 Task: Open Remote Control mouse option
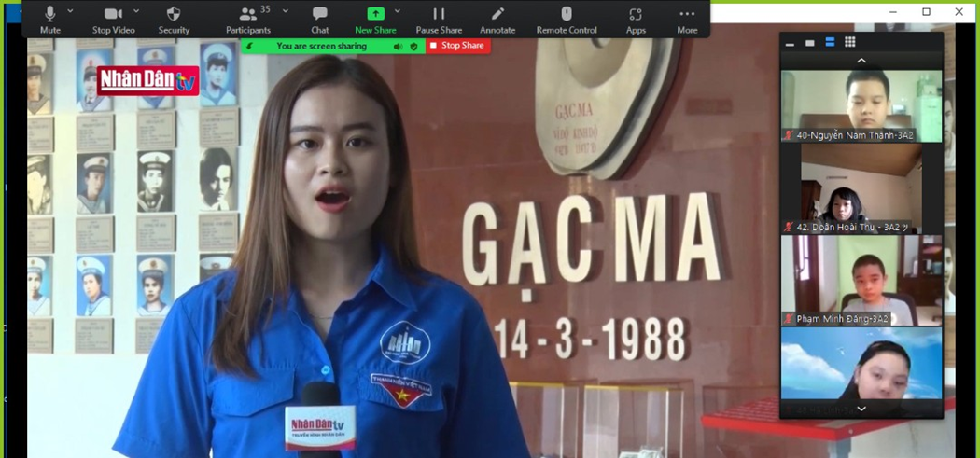point(567,20)
